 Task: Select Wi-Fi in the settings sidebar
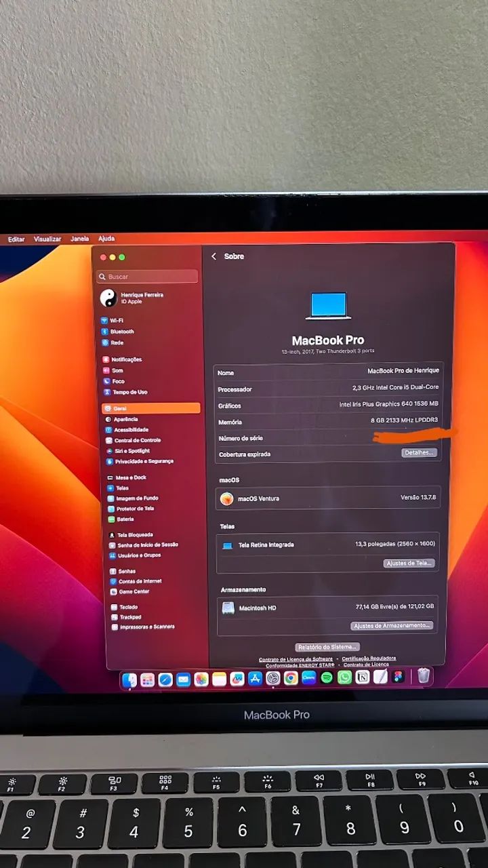tap(113, 320)
